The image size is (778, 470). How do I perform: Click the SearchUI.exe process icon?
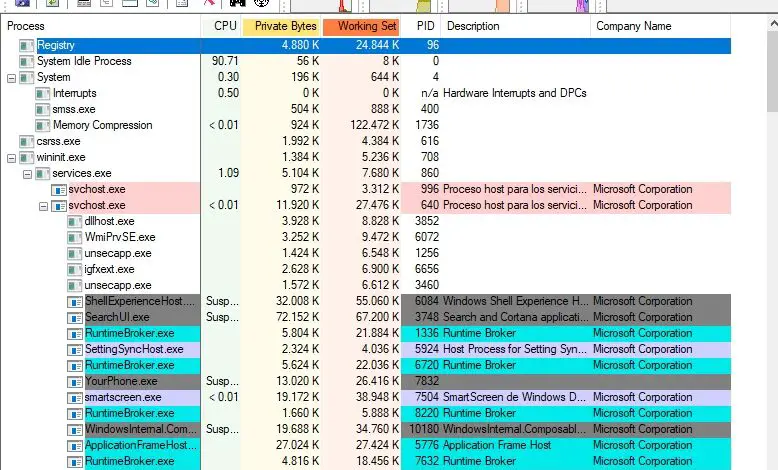tap(74, 317)
